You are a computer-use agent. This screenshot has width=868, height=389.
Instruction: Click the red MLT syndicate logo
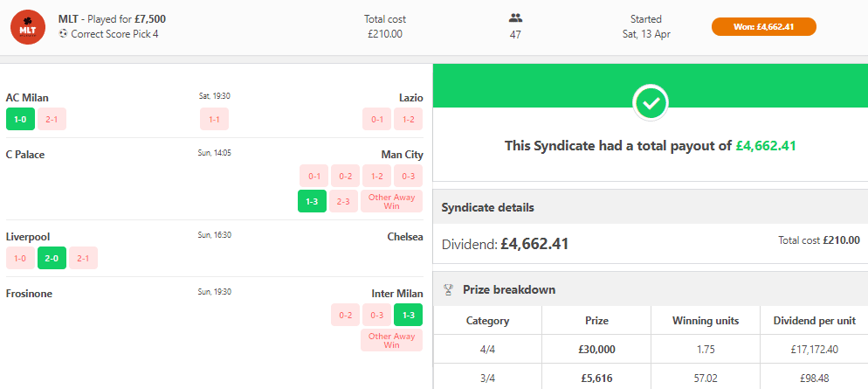click(28, 27)
